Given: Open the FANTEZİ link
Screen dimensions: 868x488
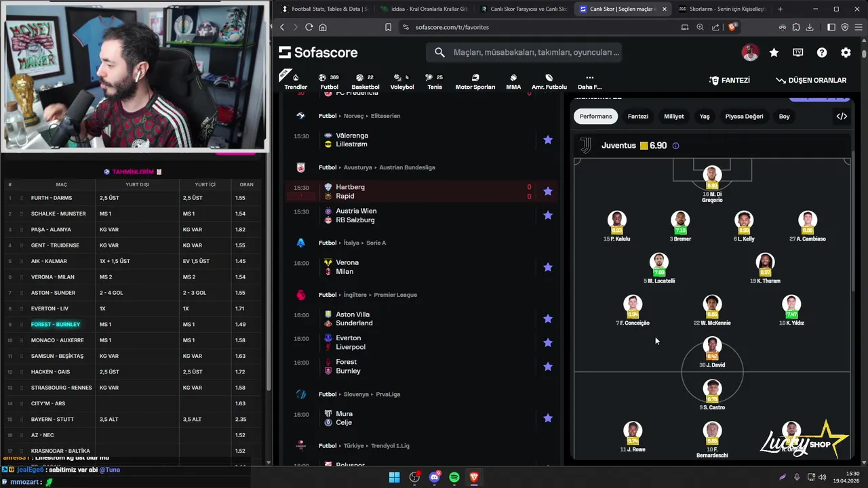Looking at the screenshot, I should 729,80.
